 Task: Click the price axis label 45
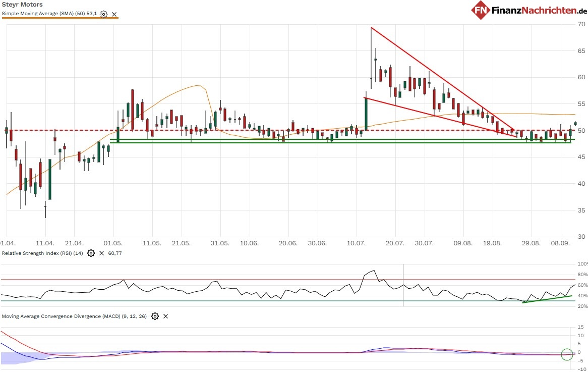coord(581,157)
